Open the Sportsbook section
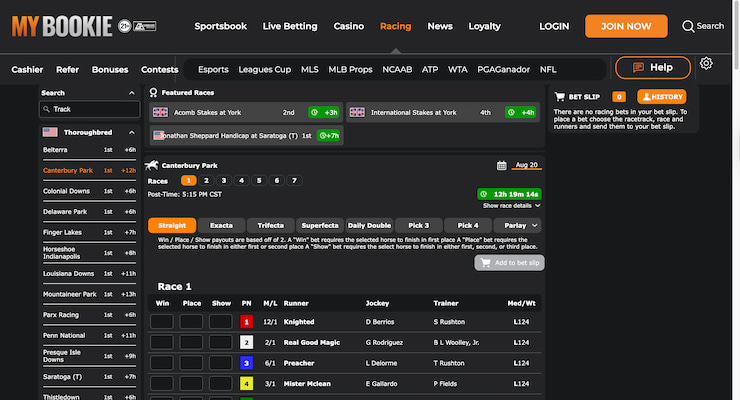The image size is (740, 400). pyautogui.click(x=220, y=26)
